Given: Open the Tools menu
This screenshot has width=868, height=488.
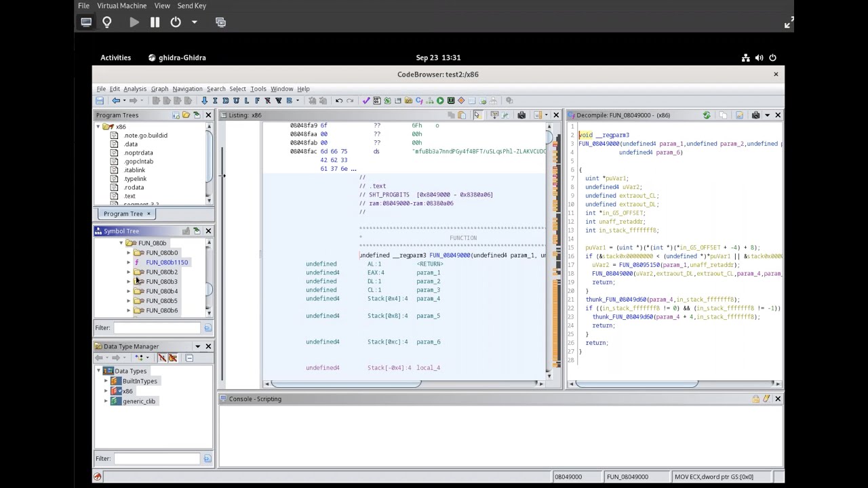Looking at the screenshot, I should click(258, 89).
